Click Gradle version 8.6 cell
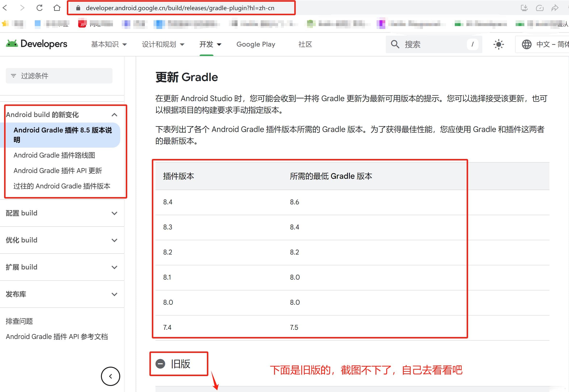This screenshot has height=392, width=569. pyautogui.click(x=295, y=202)
